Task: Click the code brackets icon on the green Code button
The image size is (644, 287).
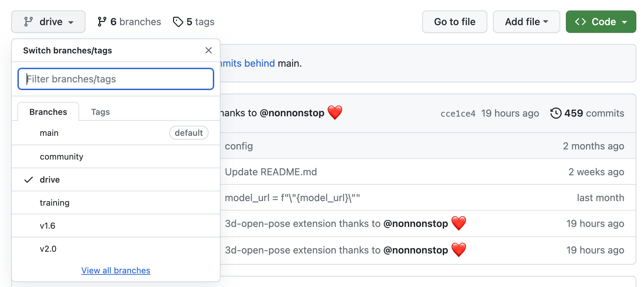Action: [x=581, y=22]
